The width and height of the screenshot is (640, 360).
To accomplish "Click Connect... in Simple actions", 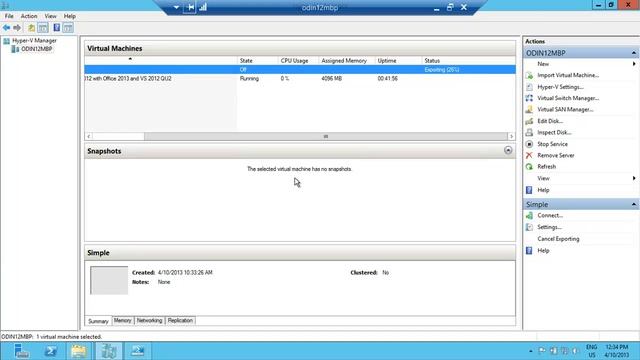I will pos(550,216).
